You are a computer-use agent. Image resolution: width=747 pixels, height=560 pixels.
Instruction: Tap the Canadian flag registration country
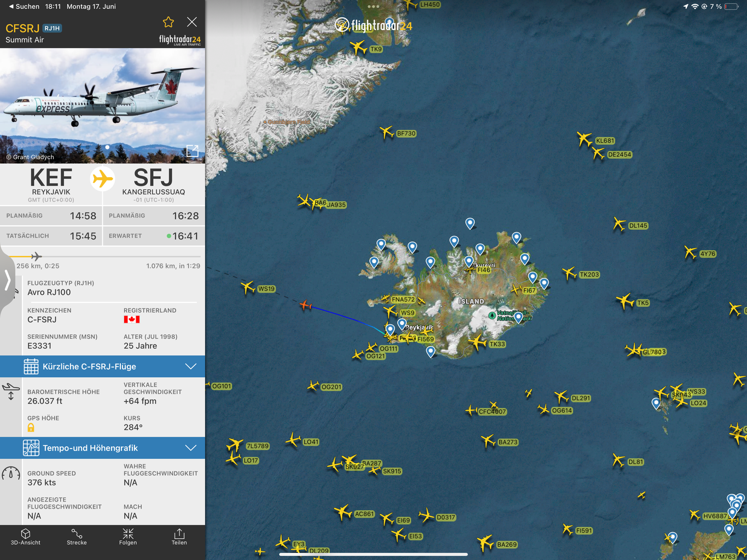pos(132,319)
